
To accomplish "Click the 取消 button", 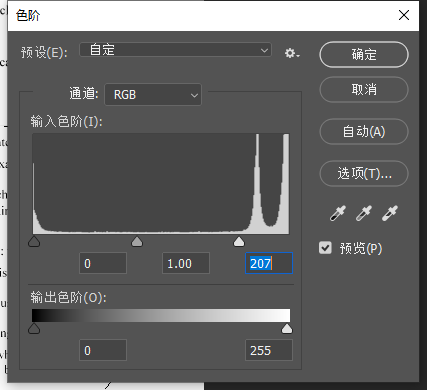I will pyautogui.click(x=364, y=89).
